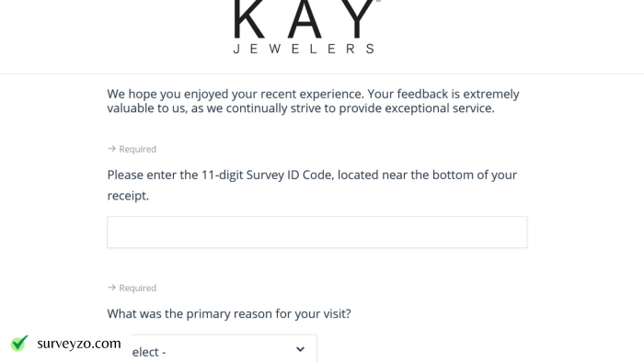Click the chevron arrow in the Select dropdown
Screen dimensions: 644x362
(300, 349)
